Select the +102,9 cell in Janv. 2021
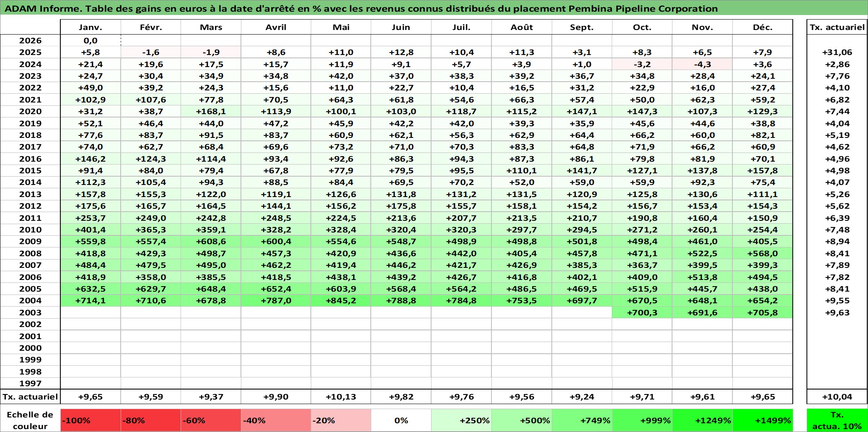 [91, 100]
